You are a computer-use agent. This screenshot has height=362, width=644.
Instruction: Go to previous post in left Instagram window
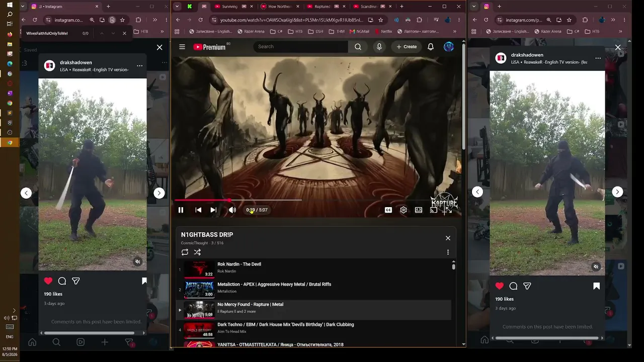tap(26, 193)
